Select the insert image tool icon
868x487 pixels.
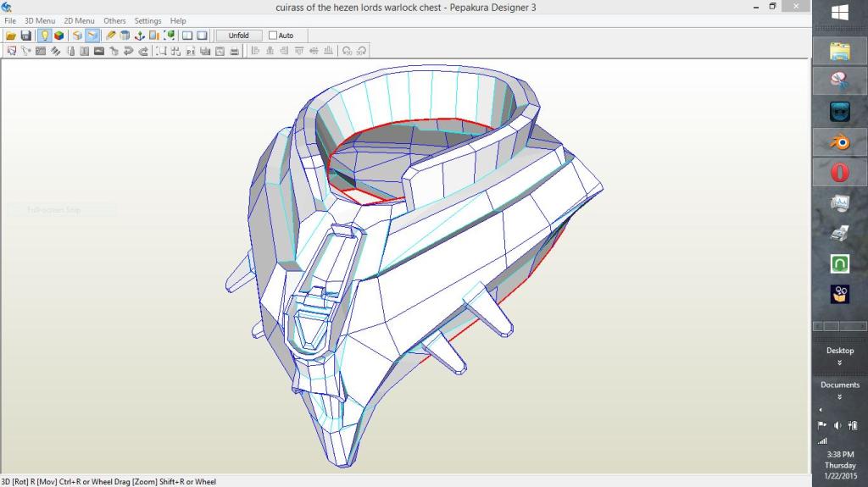[99, 51]
